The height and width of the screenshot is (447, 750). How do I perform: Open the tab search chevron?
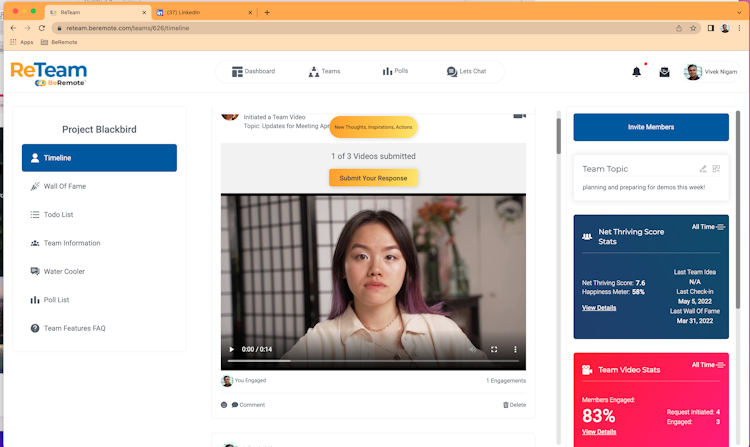coord(739,12)
